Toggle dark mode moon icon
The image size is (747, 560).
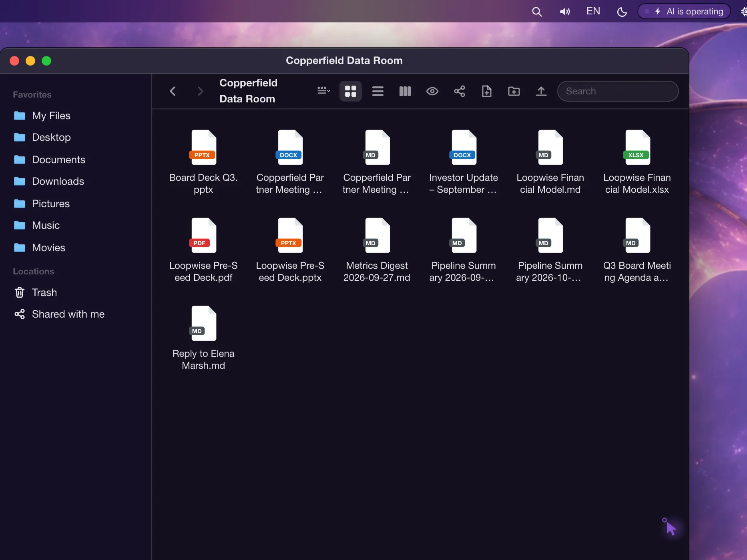(622, 12)
